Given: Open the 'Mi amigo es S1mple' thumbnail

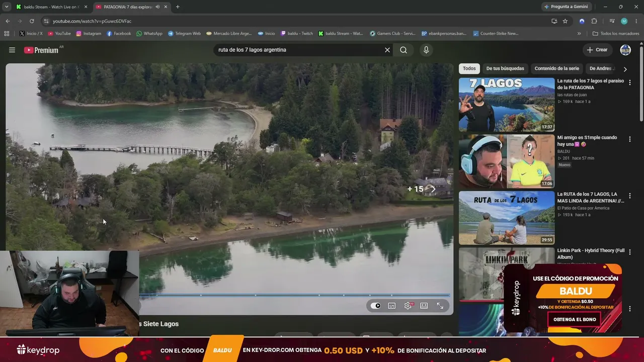Looking at the screenshot, I should [x=507, y=161].
